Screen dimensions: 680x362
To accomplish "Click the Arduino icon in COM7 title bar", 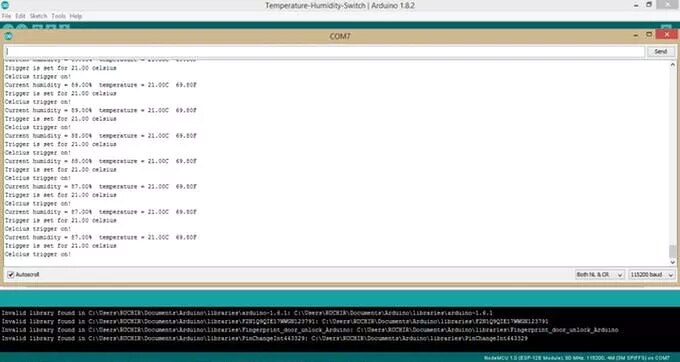I will [x=8, y=36].
